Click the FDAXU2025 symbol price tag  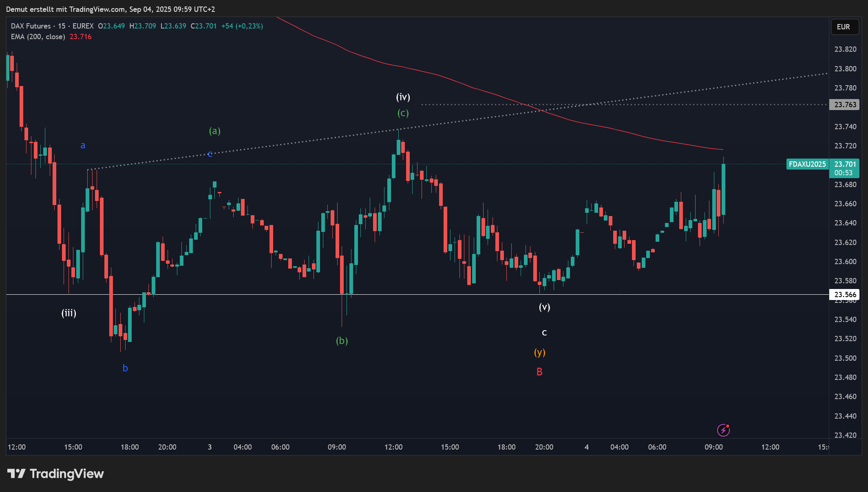807,164
